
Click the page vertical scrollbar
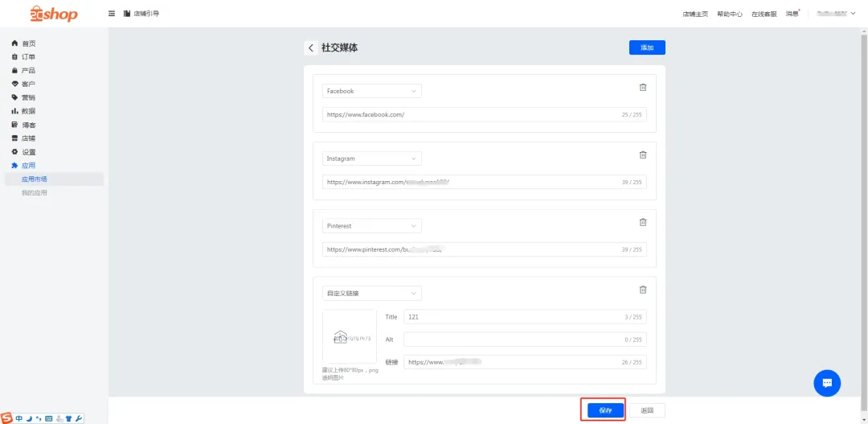click(864, 222)
